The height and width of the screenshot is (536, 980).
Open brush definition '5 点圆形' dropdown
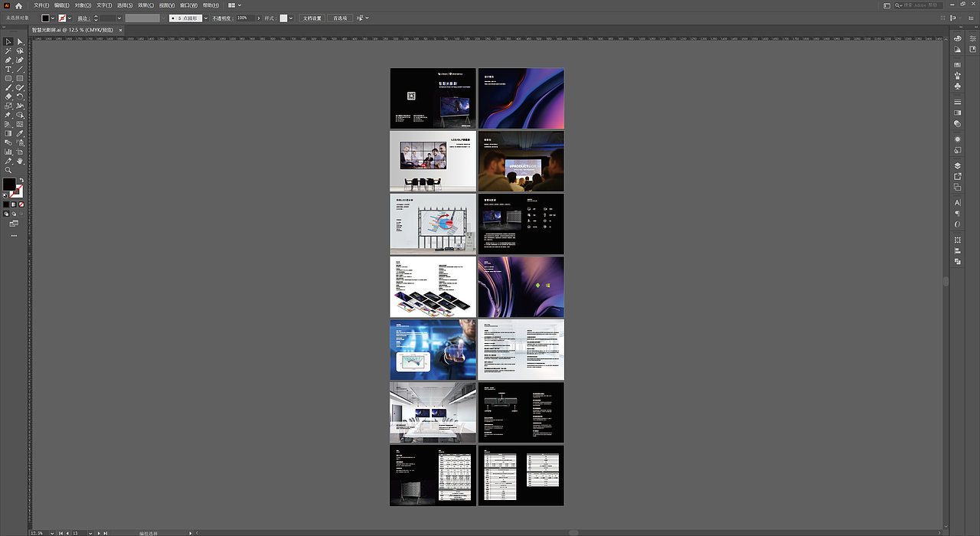coord(206,18)
